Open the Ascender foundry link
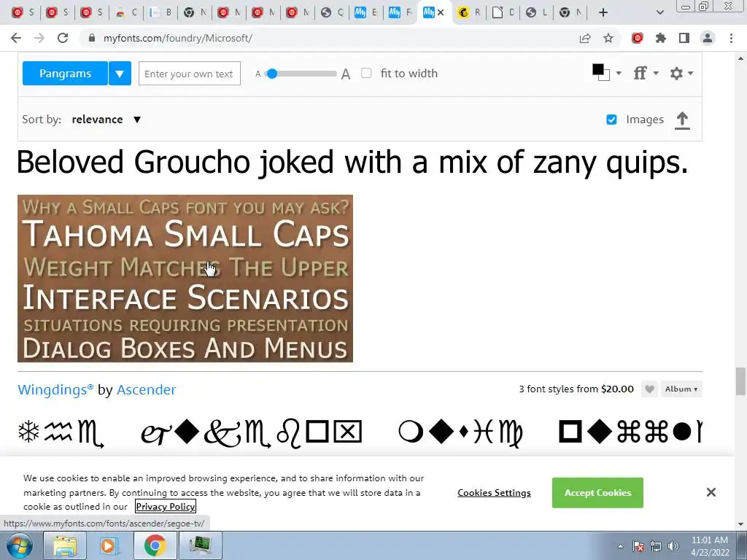This screenshot has width=747, height=560. (x=146, y=389)
